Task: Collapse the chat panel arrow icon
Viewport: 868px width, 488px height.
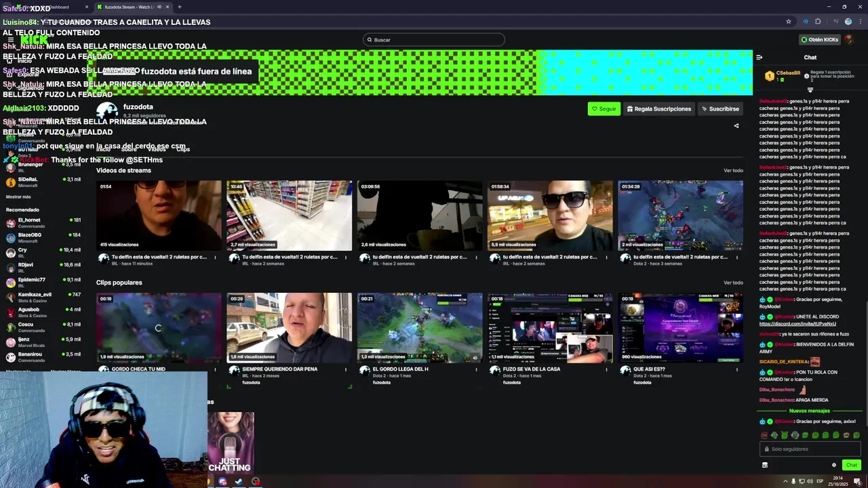Action: (x=759, y=58)
